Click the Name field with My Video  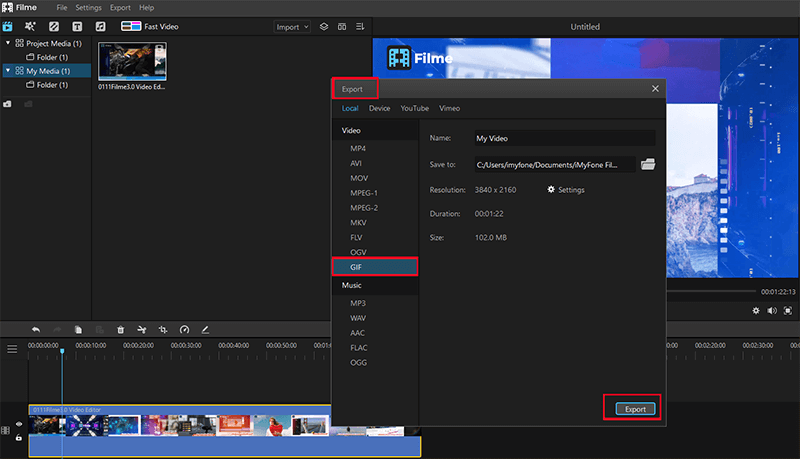565,138
